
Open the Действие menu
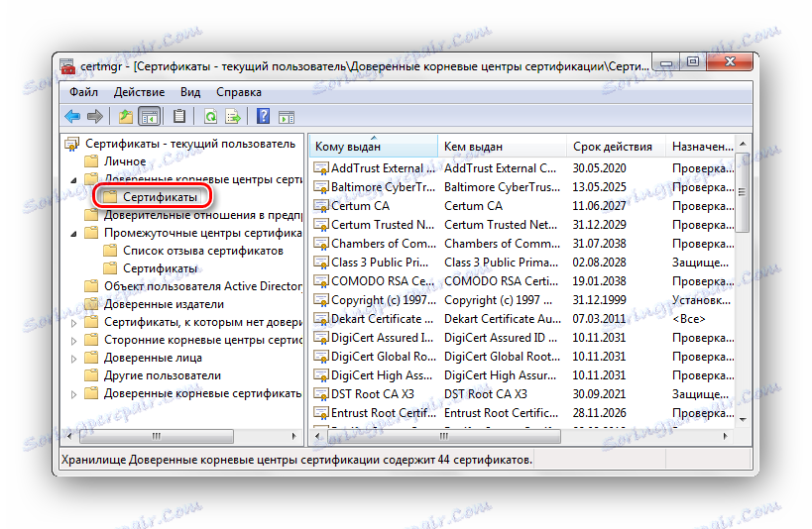(139, 92)
